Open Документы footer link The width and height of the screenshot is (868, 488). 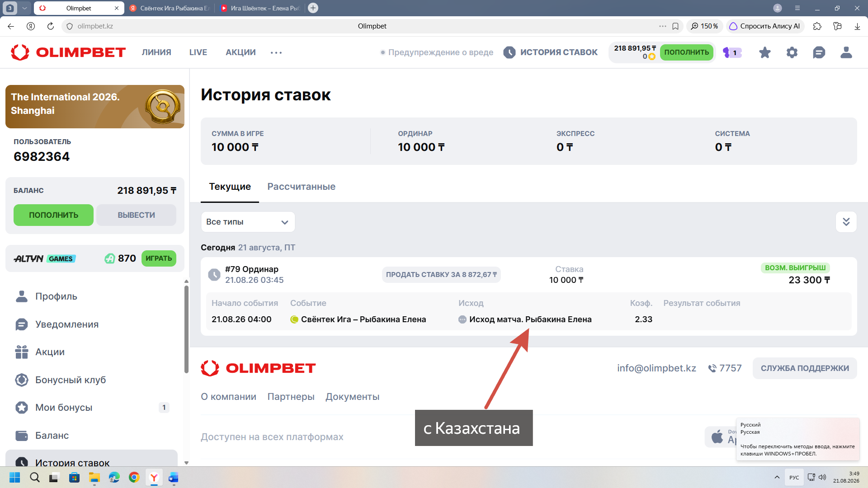(x=352, y=397)
